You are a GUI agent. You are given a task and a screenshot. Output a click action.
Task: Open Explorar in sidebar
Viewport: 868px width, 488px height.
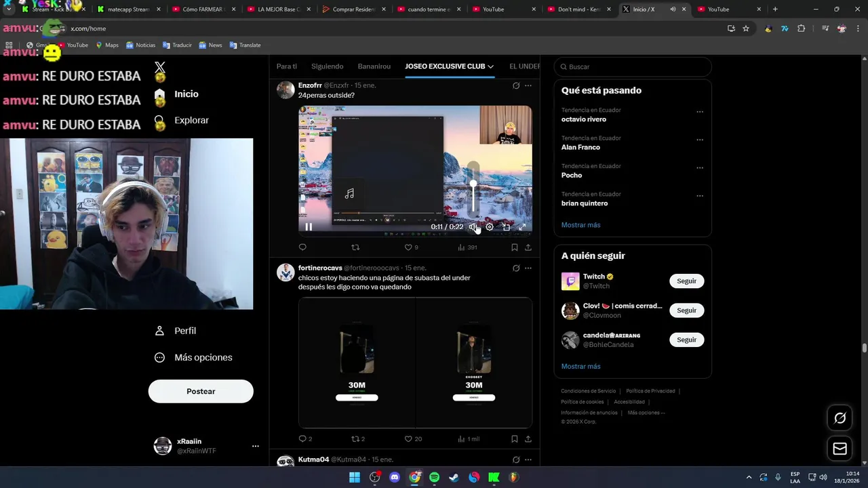pos(183,120)
